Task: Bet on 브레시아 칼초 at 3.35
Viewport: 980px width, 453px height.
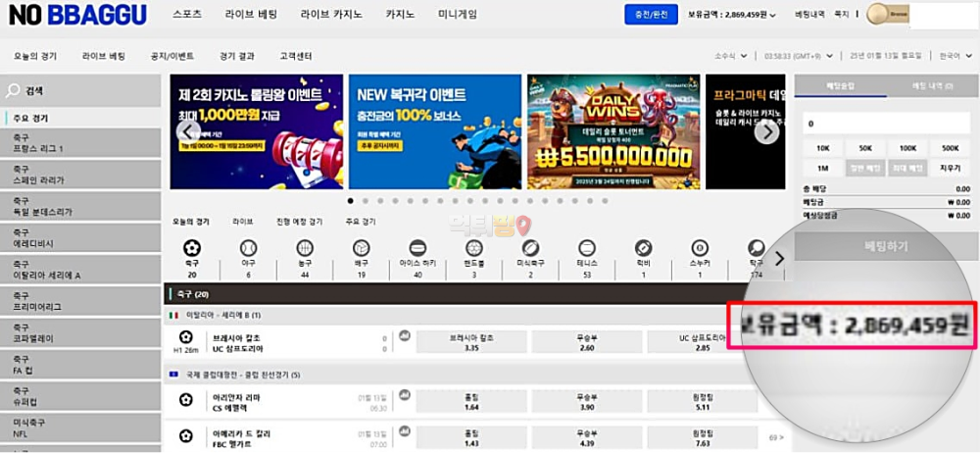Action: pyautogui.click(x=472, y=342)
